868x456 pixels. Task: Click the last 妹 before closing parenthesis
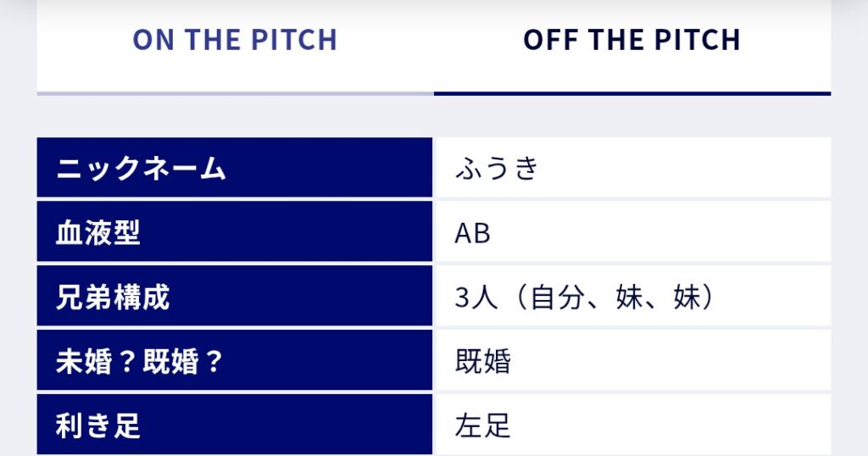click(x=687, y=298)
